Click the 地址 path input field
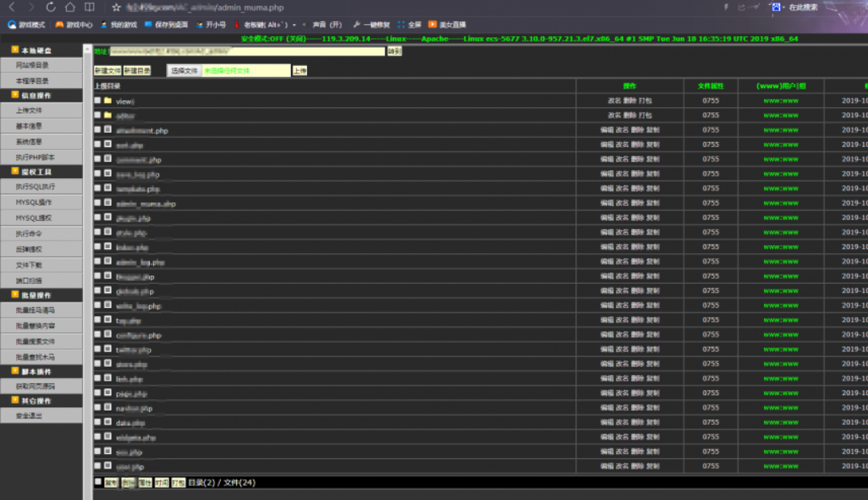 247,51
